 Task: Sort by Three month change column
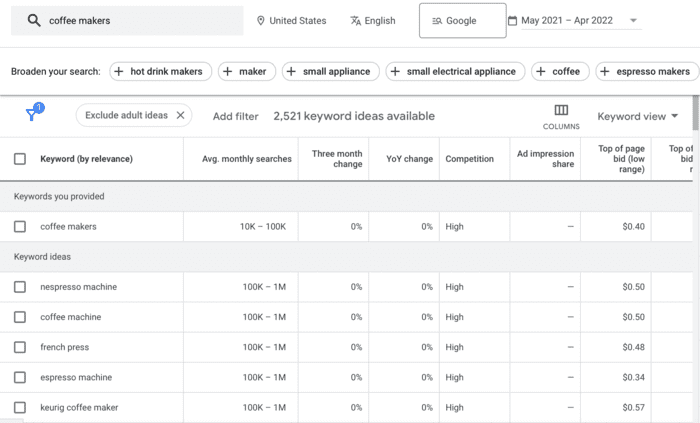(x=337, y=159)
